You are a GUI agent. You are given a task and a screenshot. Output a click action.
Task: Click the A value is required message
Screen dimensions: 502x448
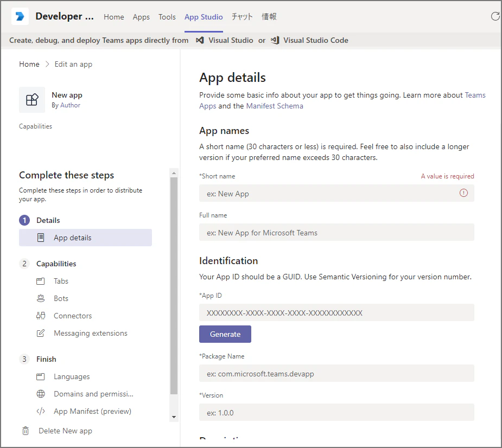click(447, 176)
